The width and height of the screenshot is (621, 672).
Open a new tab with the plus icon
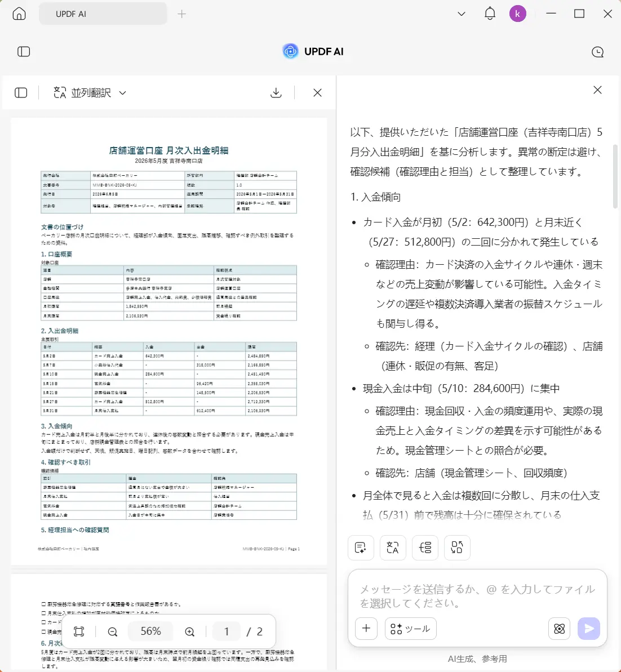coord(182,14)
